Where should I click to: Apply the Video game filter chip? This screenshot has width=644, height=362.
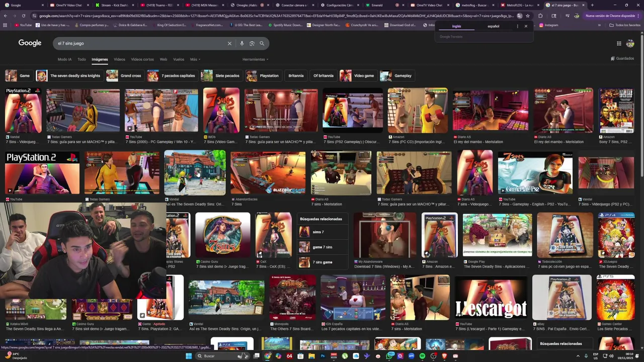357,76
